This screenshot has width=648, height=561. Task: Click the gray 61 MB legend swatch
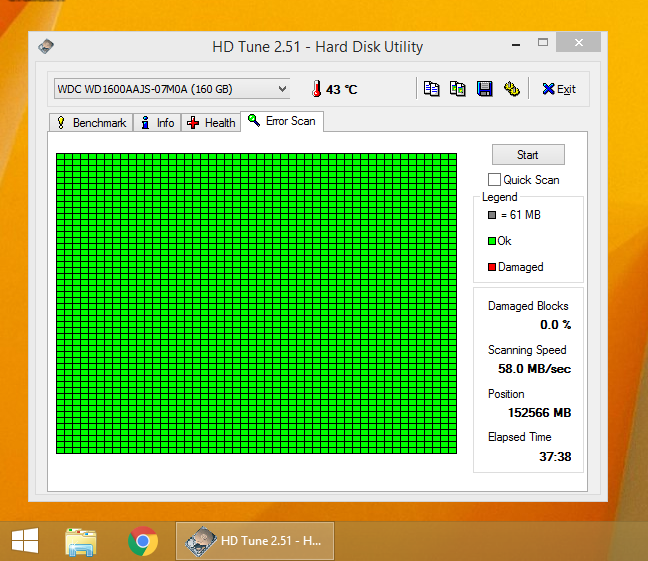(x=492, y=215)
